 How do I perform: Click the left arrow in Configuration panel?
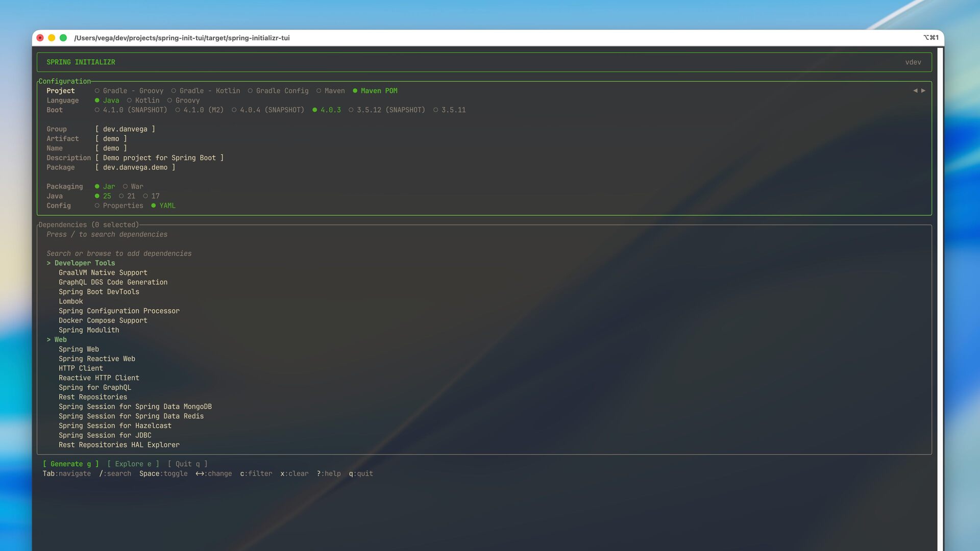915,91
